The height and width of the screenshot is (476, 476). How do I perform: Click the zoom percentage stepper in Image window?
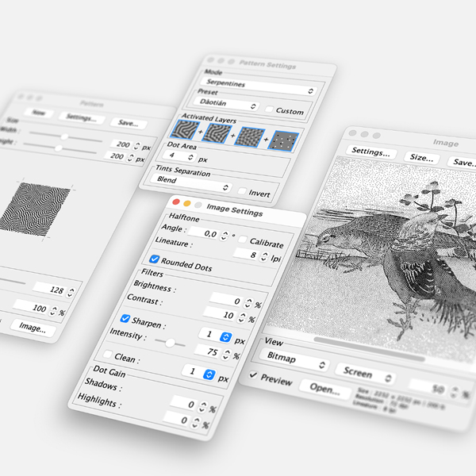pyautogui.click(x=454, y=392)
